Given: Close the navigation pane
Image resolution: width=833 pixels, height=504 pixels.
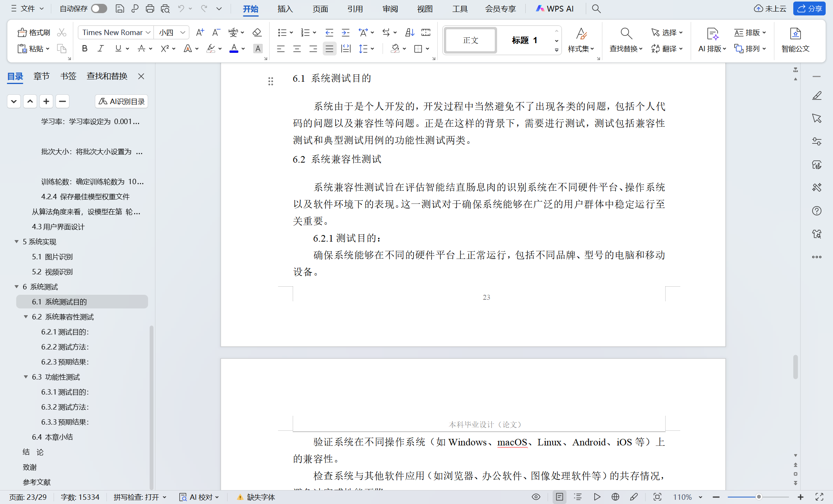Looking at the screenshot, I should (x=141, y=76).
